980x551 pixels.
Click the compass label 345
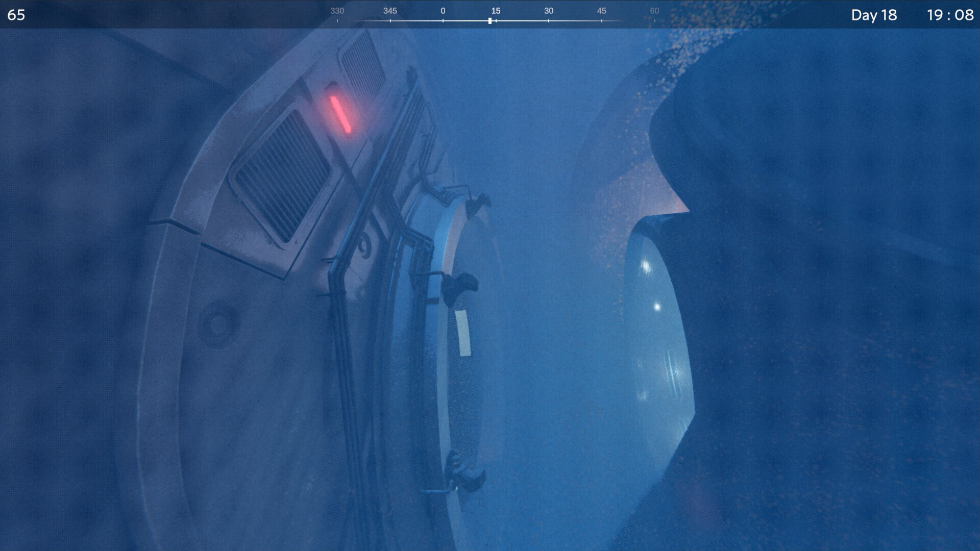coord(390,11)
